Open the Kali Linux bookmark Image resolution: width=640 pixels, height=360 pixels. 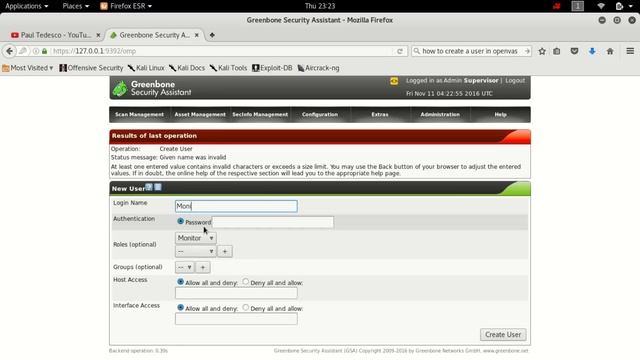click(146, 68)
